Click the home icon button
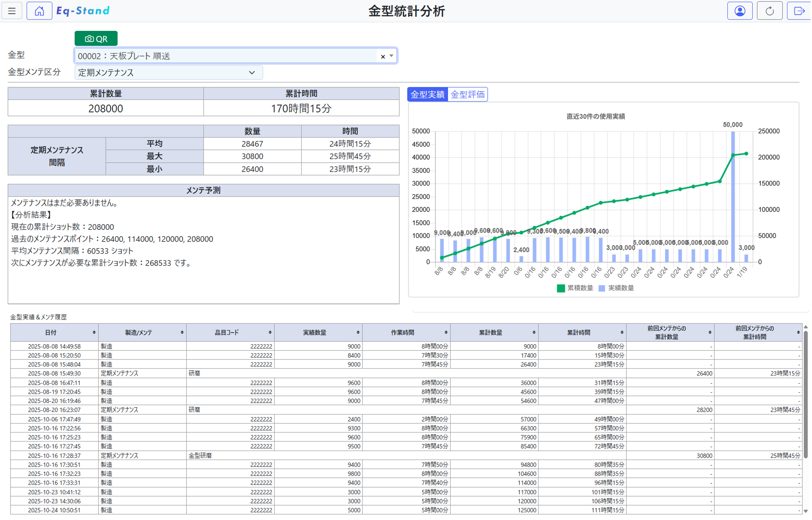The image size is (812, 520). [x=39, y=11]
